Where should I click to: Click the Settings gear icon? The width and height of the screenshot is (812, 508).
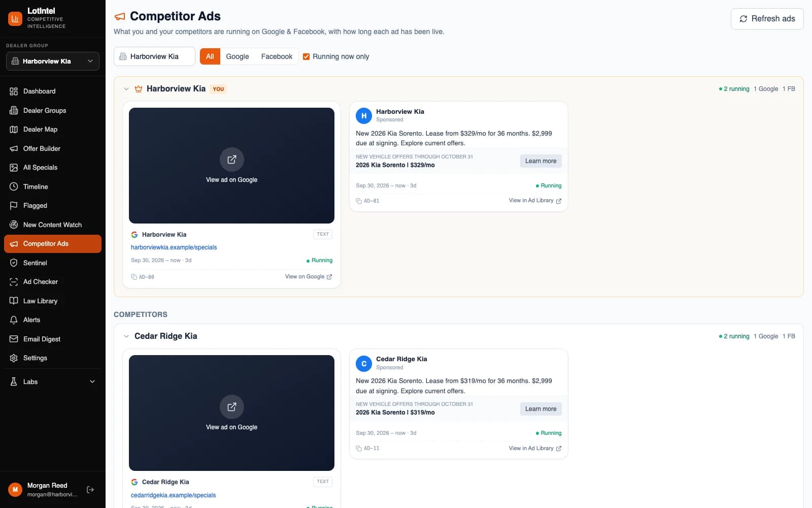(x=14, y=358)
